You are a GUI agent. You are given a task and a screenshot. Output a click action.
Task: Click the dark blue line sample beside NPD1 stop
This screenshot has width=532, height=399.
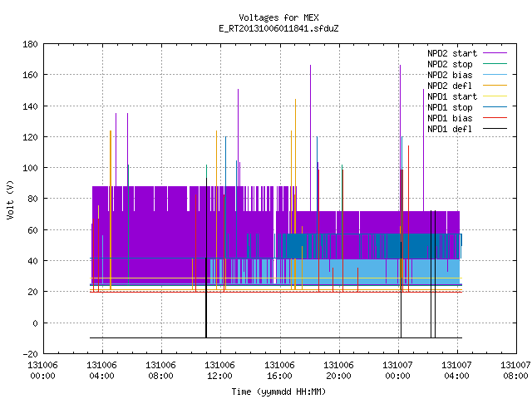coord(495,107)
